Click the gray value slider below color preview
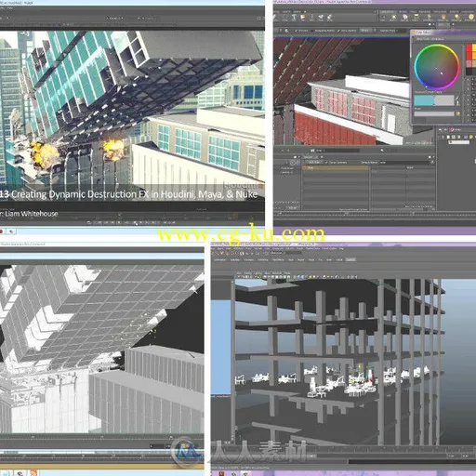 (x=434, y=113)
